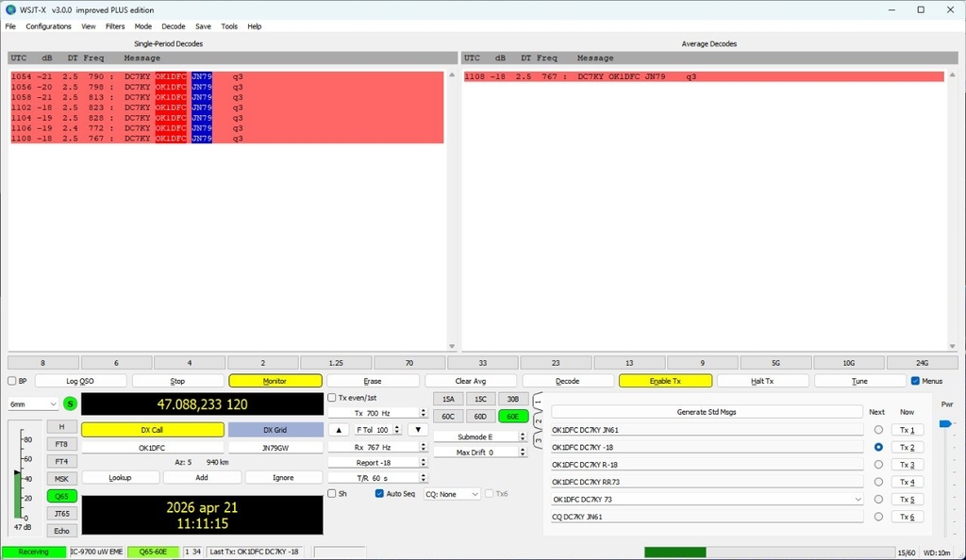The image size is (966, 560).
Task: Select submode 15C
Action: click(480, 399)
